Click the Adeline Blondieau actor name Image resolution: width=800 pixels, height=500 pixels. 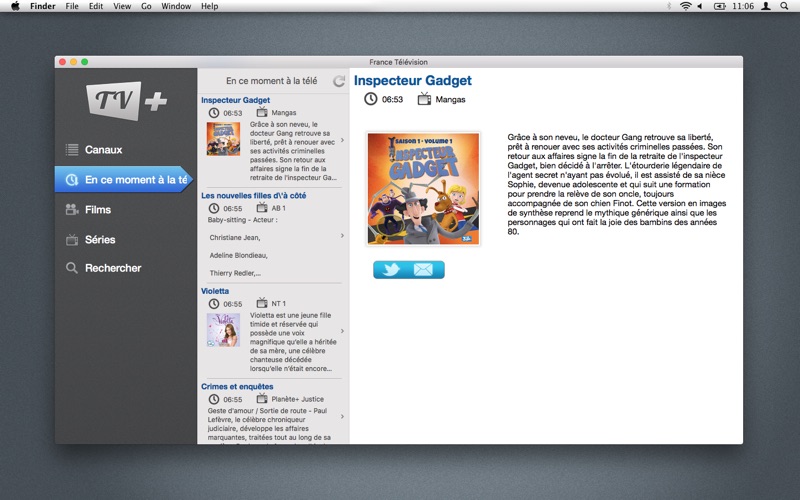[238, 255]
